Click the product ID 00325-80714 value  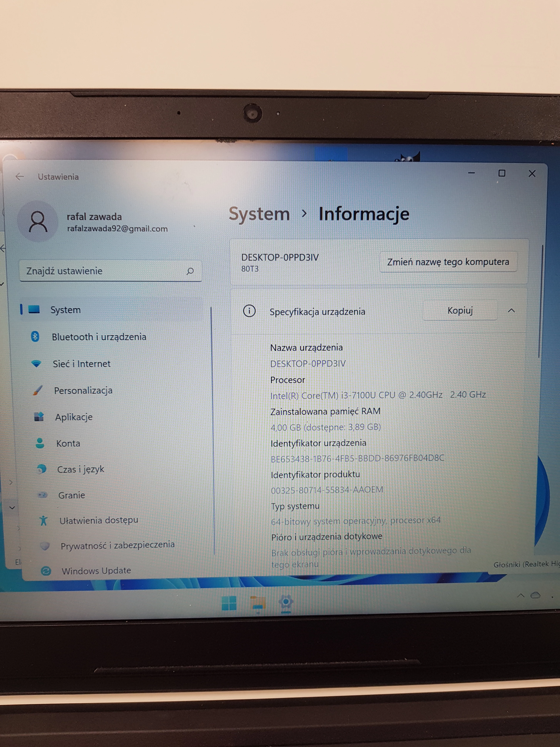[x=327, y=490]
